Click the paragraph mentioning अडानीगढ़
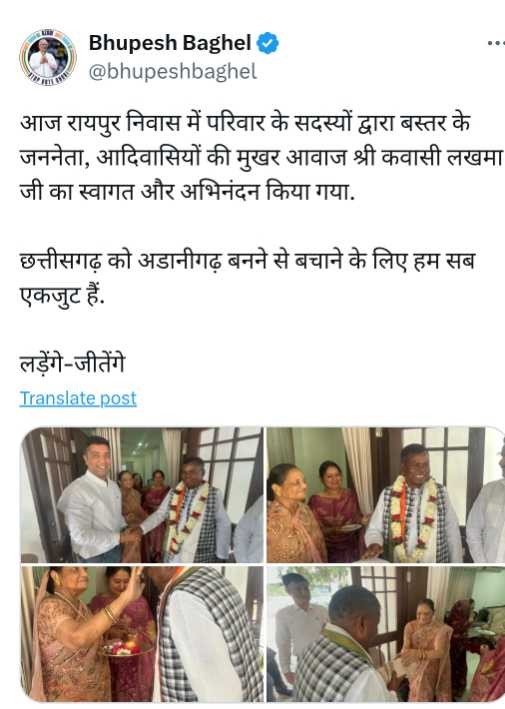This screenshot has width=505, height=709. pos(247,279)
